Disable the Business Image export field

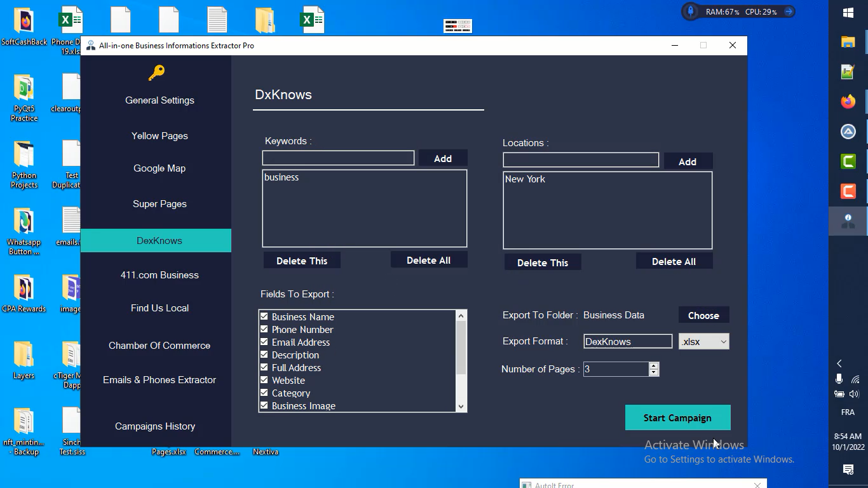pos(264,405)
